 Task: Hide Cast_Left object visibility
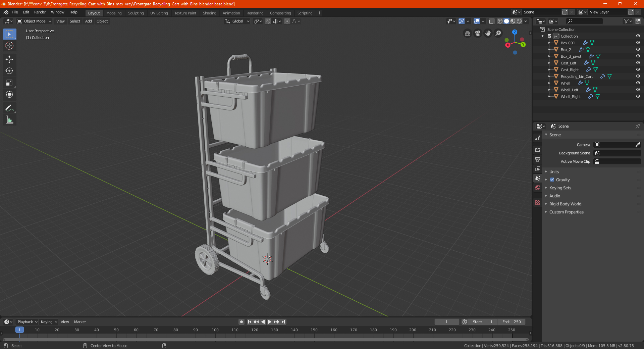[x=638, y=63]
